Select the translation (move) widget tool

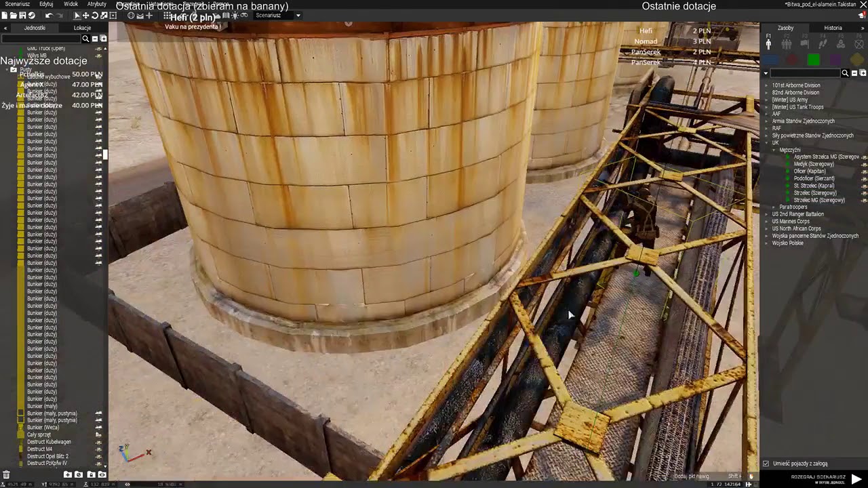pos(85,15)
